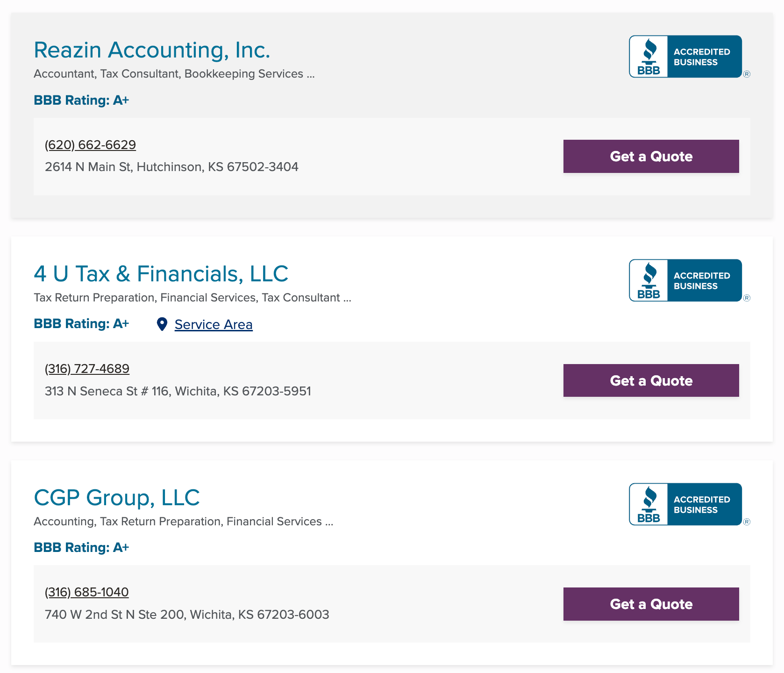This screenshot has width=784, height=673.
Task: Get a Quote from CGP Group
Action: pyautogui.click(x=651, y=604)
